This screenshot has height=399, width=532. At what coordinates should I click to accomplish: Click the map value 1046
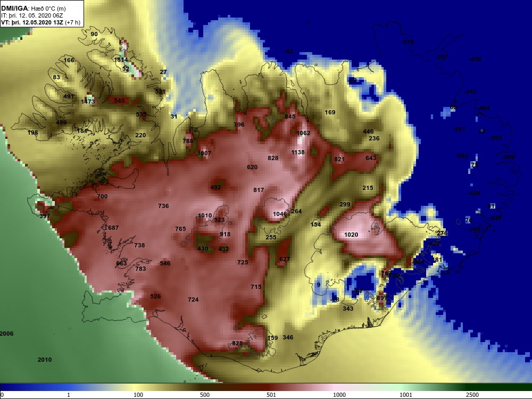click(x=280, y=214)
